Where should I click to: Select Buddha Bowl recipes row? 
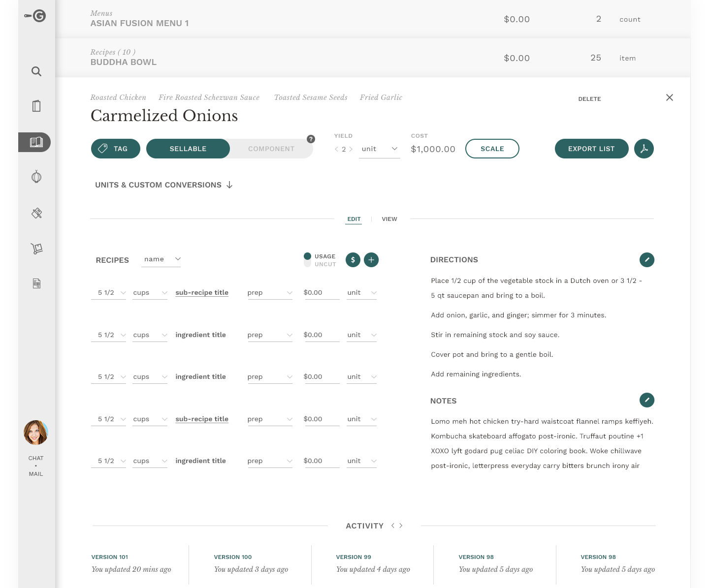373,58
